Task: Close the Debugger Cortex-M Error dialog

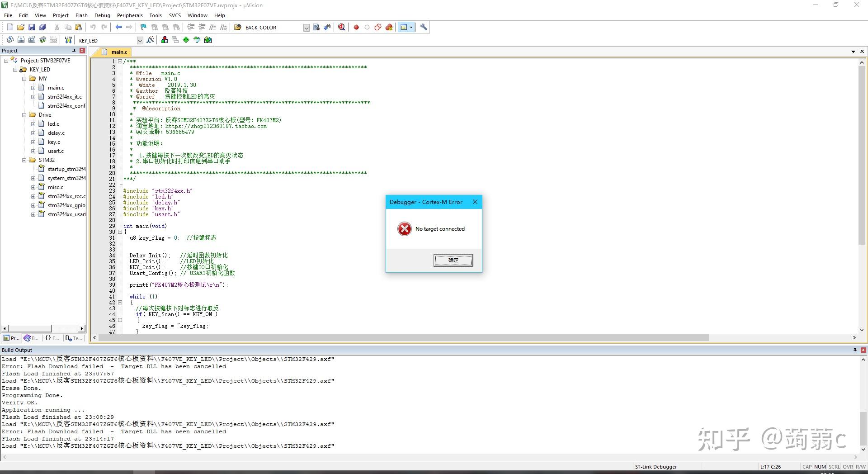Action: pyautogui.click(x=475, y=202)
